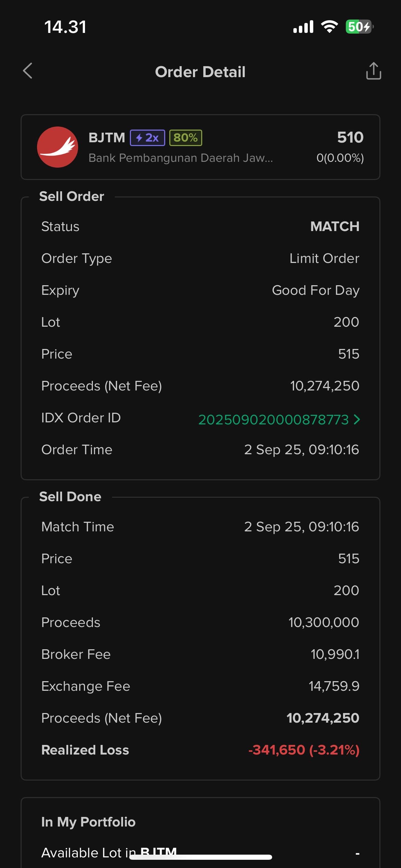
Task: Open the BJTM red bank logo
Action: coord(58,147)
